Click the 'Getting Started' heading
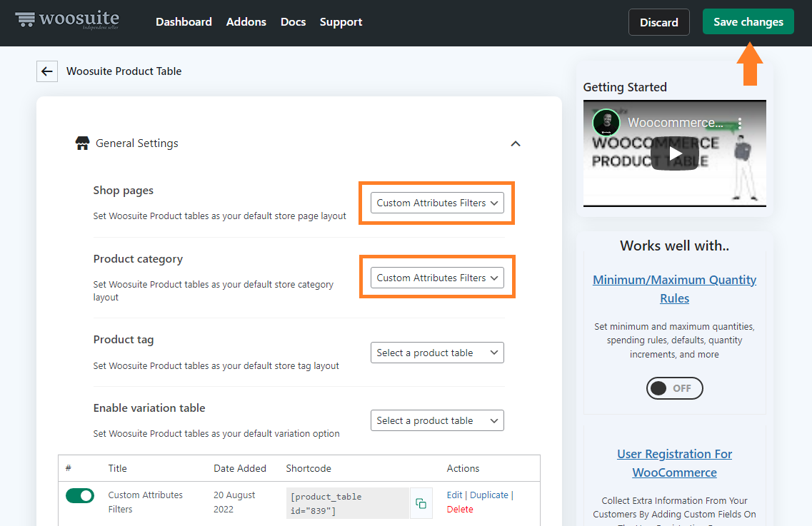The image size is (812, 526). pos(625,87)
